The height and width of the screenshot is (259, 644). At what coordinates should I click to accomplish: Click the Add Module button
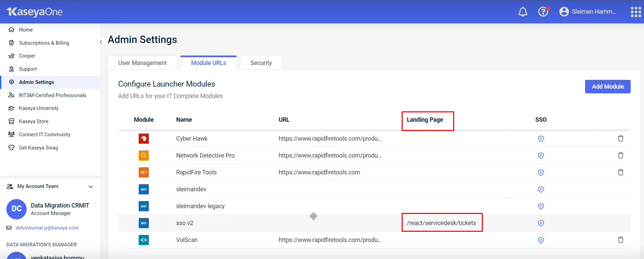tap(608, 86)
